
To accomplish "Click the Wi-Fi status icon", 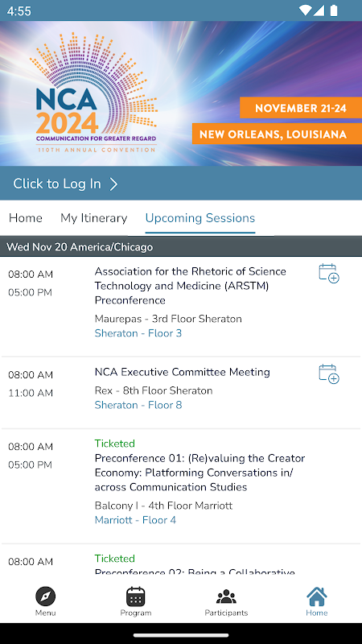I will tap(305, 10).
